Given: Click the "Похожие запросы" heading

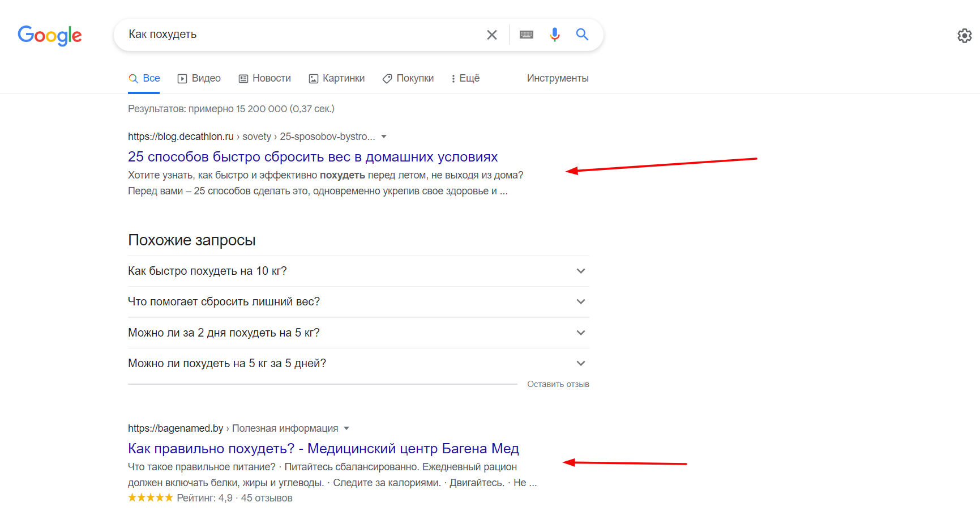Looking at the screenshot, I should (192, 240).
